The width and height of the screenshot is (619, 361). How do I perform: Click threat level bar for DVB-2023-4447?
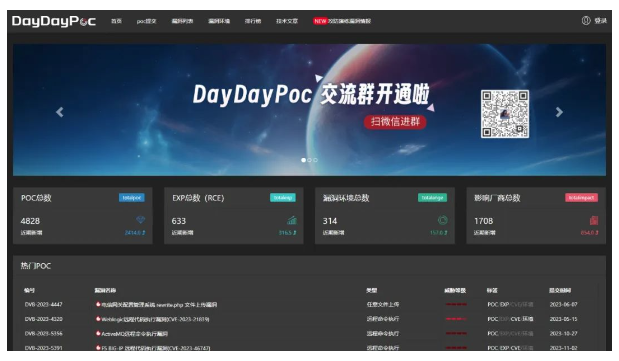click(x=456, y=305)
